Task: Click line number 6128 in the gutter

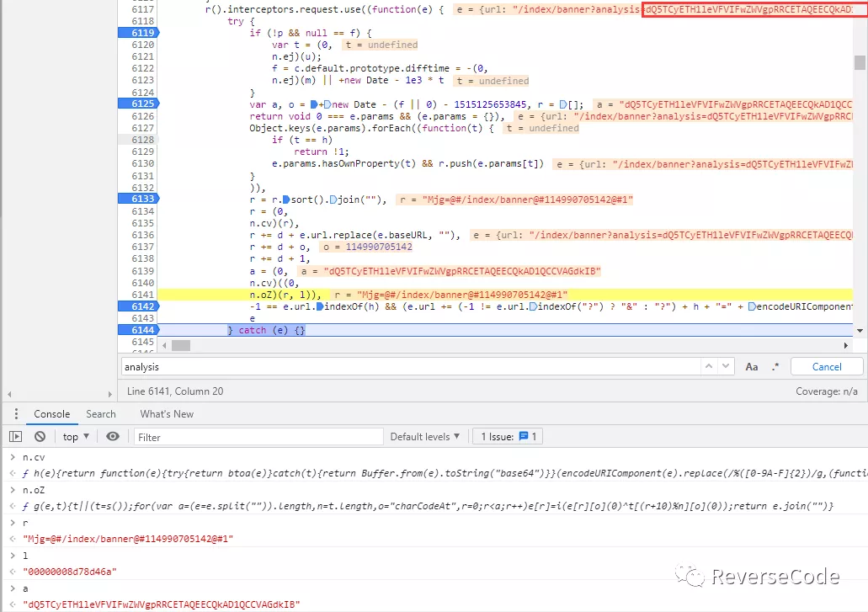Action: point(142,140)
